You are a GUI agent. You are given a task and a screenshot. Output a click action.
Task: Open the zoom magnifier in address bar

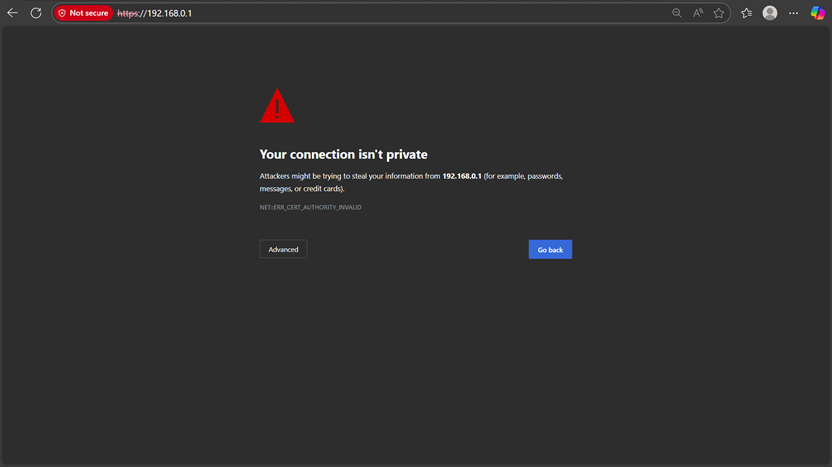point(677,13)
